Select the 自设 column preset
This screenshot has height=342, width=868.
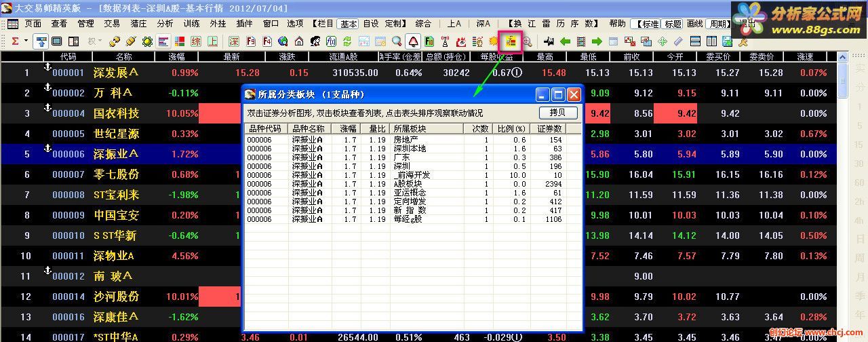pyautogui.click(x=371, y=23)
